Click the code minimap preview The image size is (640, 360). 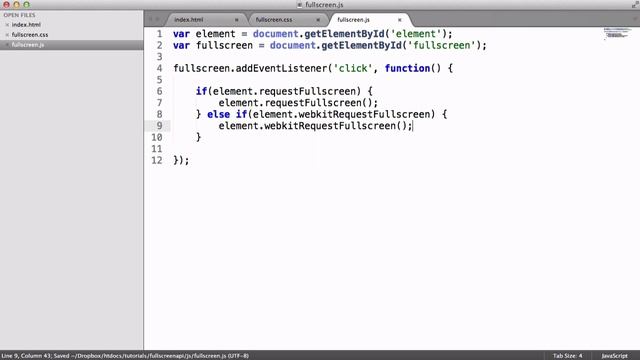[618, 33]
